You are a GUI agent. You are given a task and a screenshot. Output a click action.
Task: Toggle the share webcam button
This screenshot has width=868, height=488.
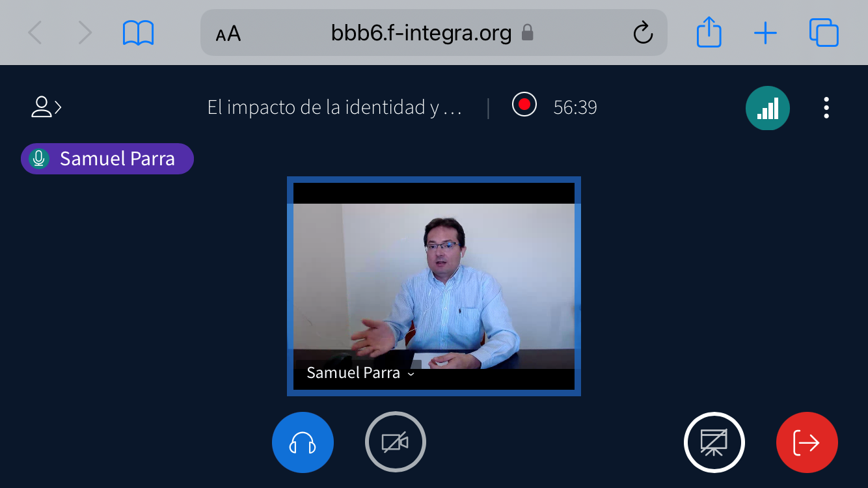tap(395, 442)
